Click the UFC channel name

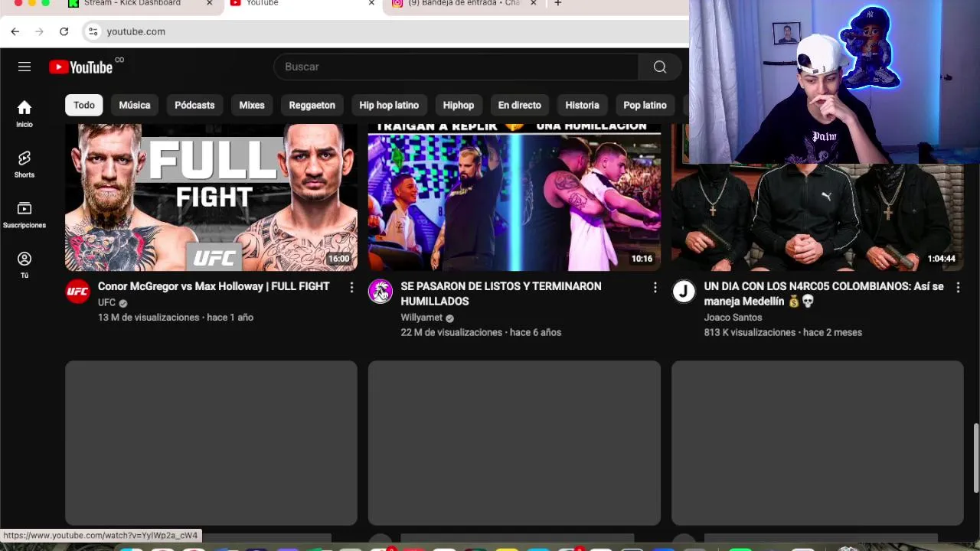pos(106,302)
